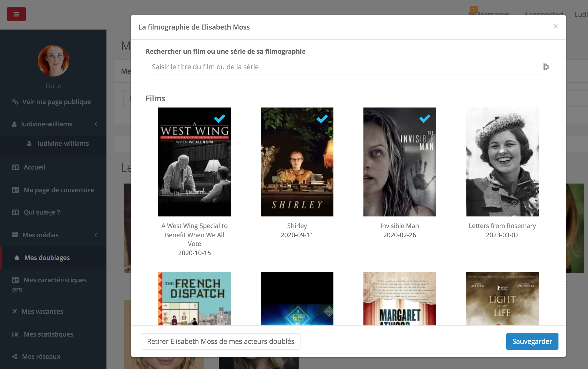Viewport: 588px width, 369px height.
Task: Open Mes statistiques page
Action: coord(49,334)
